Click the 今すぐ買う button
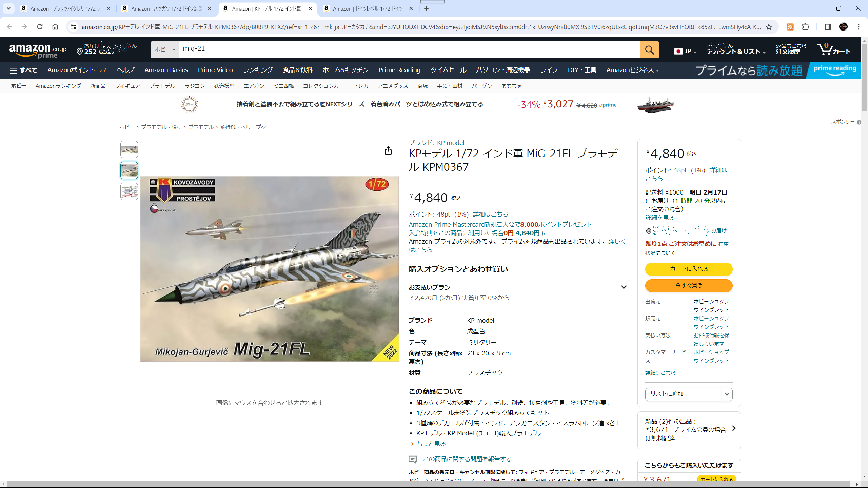Screen dimensions: 868x488 tap(689, 286)
